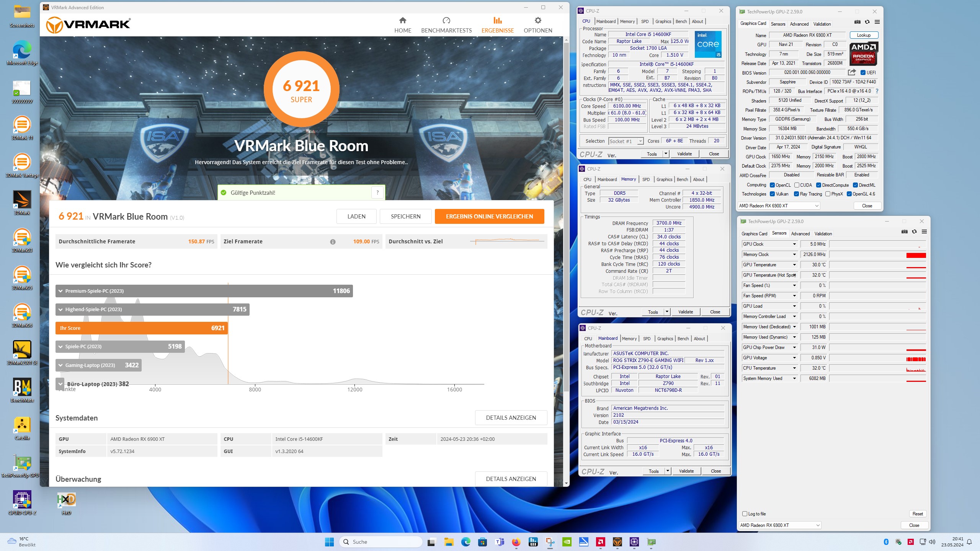The width and height of the screenshot is (980, 551).
Task: Toggle the CUDA checkbox in GPU-Z
Action: click(x=797, y=185)
